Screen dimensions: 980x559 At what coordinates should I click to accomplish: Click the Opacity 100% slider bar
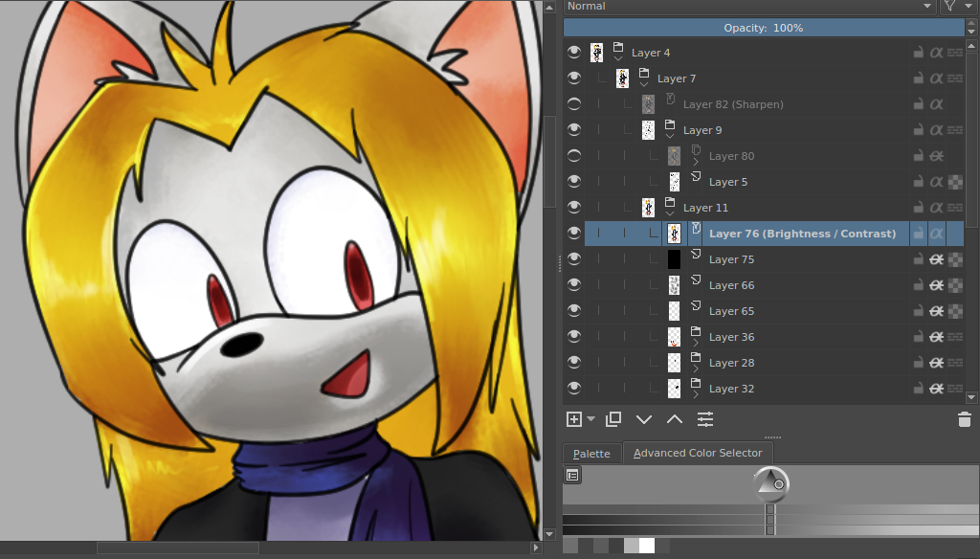(x=763, y=28)
